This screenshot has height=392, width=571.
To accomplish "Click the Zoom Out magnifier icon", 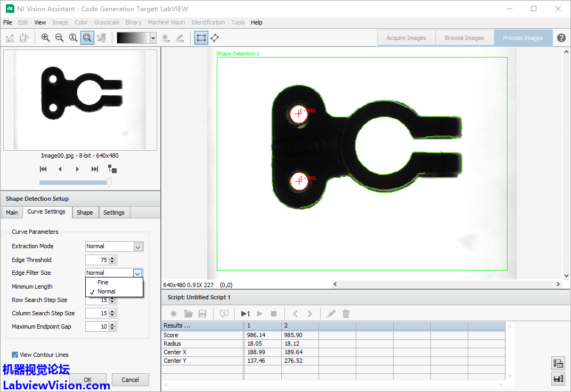I will pyautogui.click(x=59, y=38).
